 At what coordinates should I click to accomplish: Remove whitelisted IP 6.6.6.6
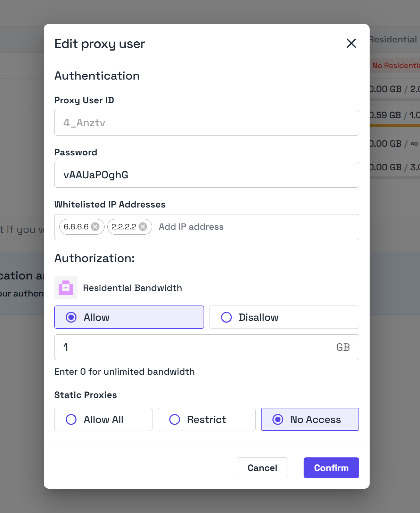95,227
